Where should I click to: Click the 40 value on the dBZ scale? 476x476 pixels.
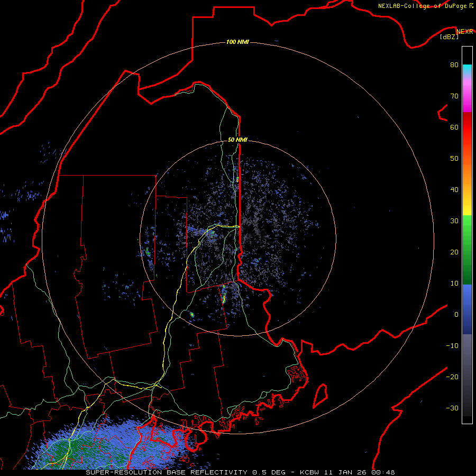[454, 190]
